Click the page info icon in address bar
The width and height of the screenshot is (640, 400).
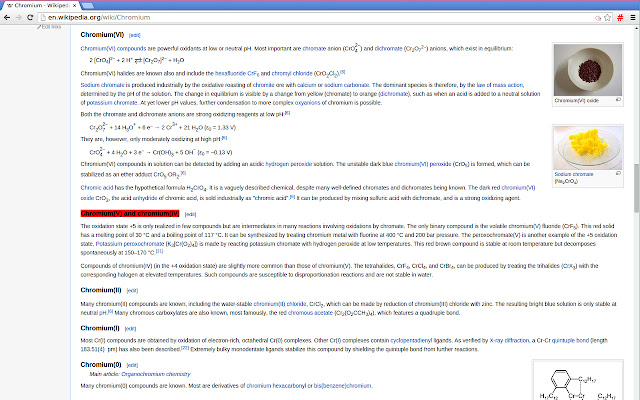tap(43, 18)
